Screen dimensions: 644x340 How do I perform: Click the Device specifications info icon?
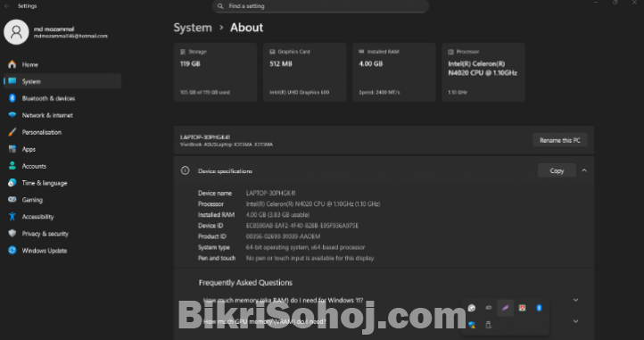pyautogui.click(x=186, y=170)
